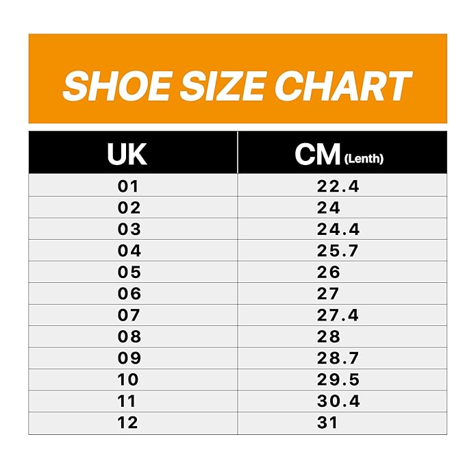476x476 pixels.
Task: Click UK size 01 cell
Action: (128, 186)
